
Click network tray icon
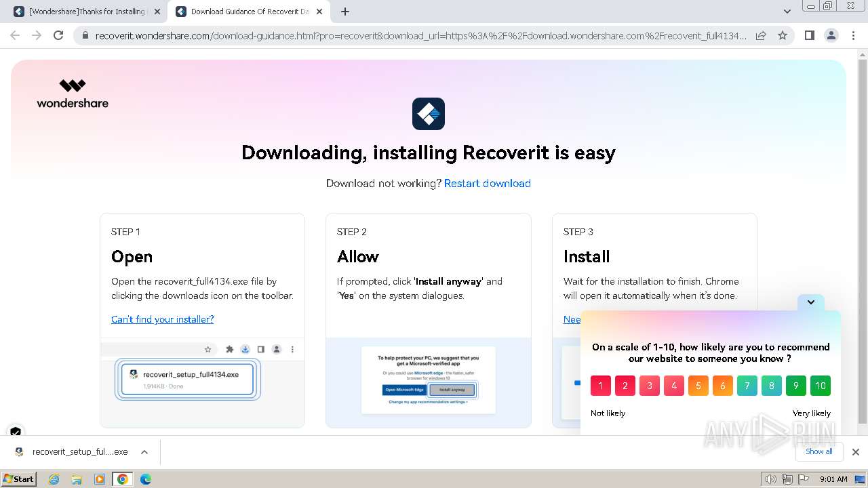pyautogui.click(x=787, y=479)
